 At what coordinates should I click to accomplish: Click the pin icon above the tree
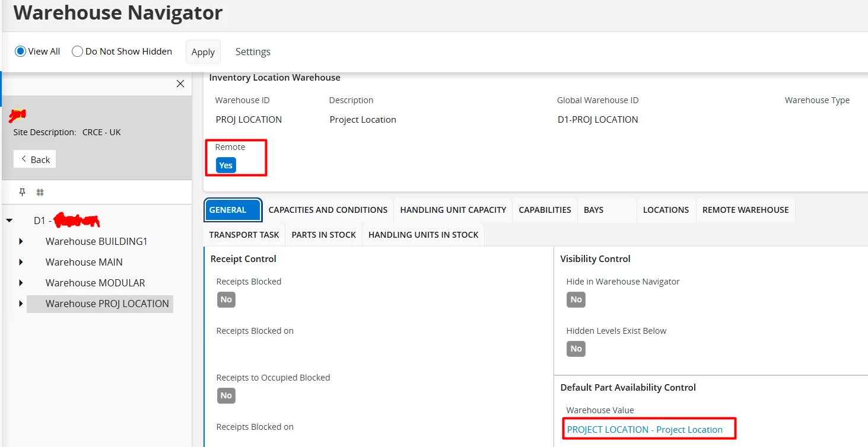click(x=23, y=192)
